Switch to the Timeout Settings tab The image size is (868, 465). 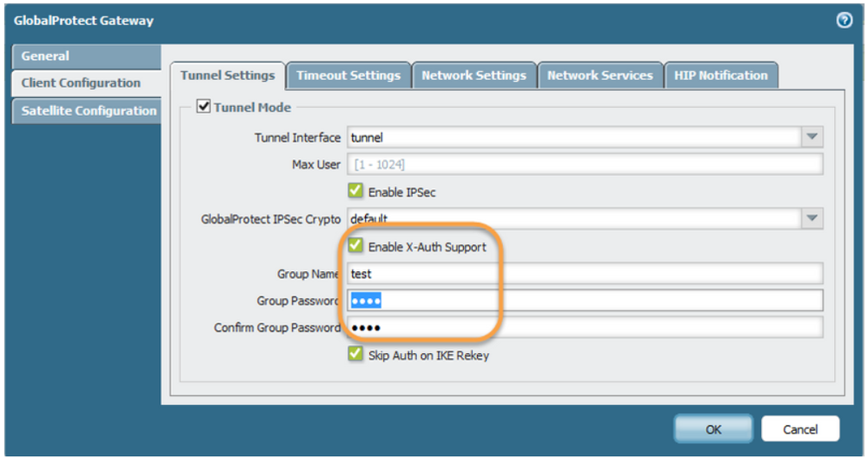pyautogui.click(x=348, y=76)
